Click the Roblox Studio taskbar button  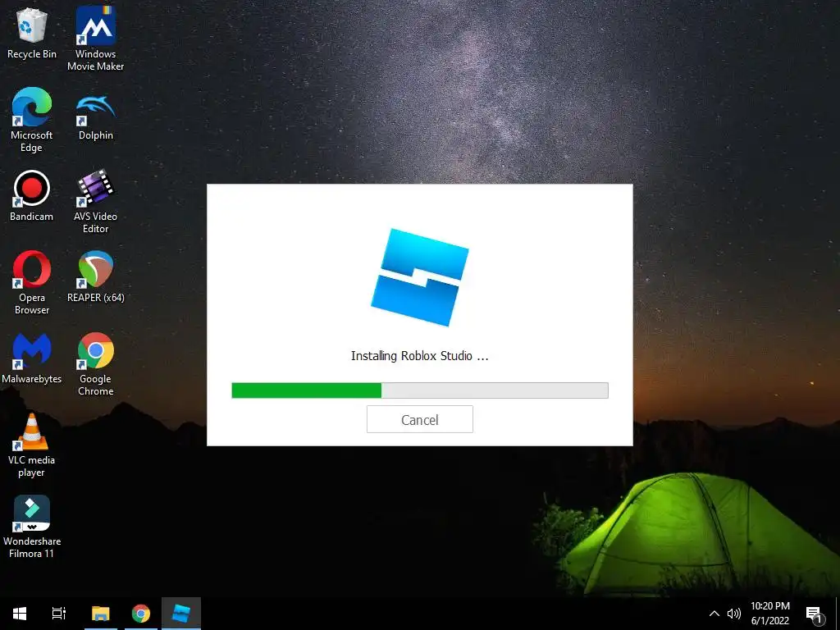click(x=181, y=614)
